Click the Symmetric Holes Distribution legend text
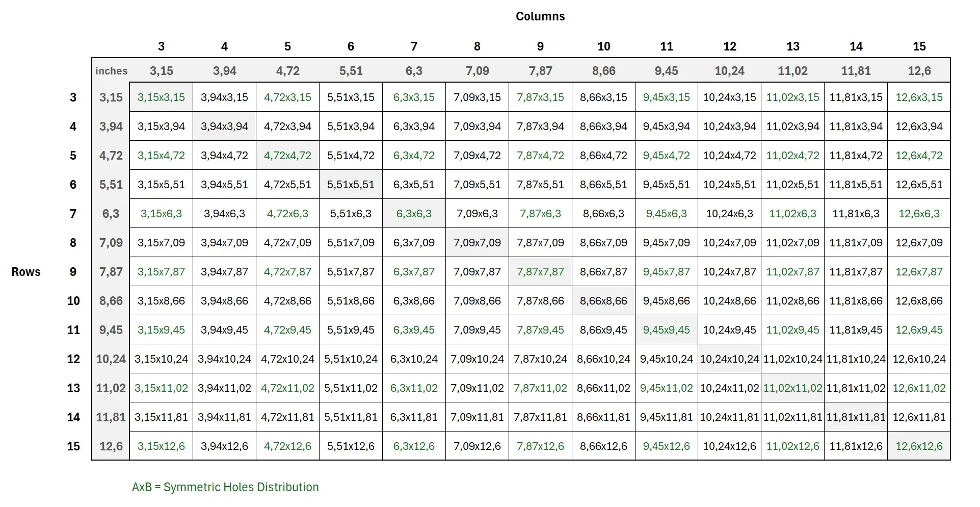 [x=225, y=487]
